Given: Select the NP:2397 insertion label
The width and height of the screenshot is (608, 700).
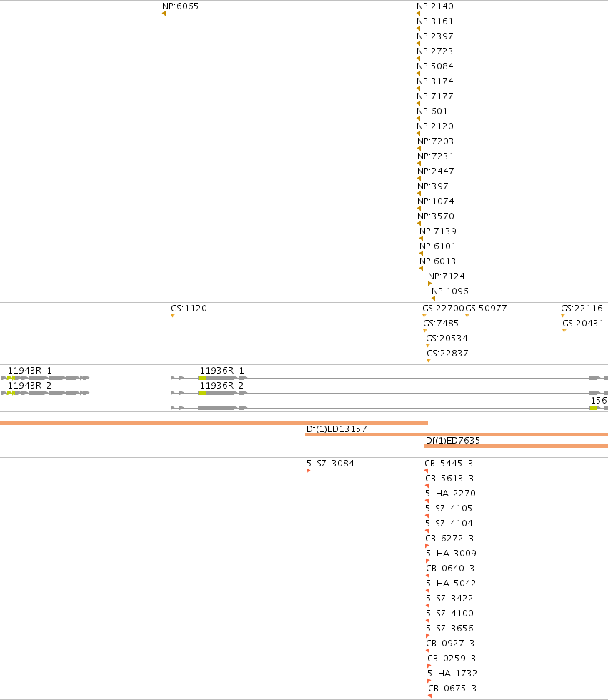Looking at the screenshot, I should (435, 36).
